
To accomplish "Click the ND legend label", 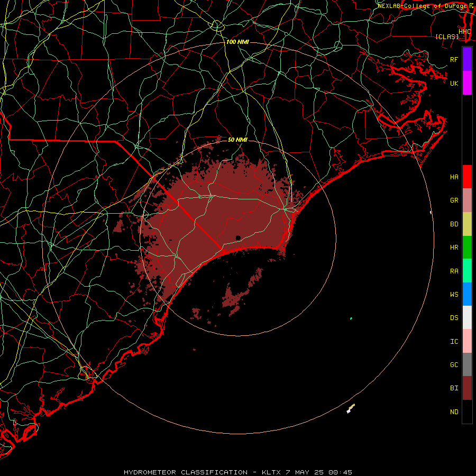I will (454, 411).
